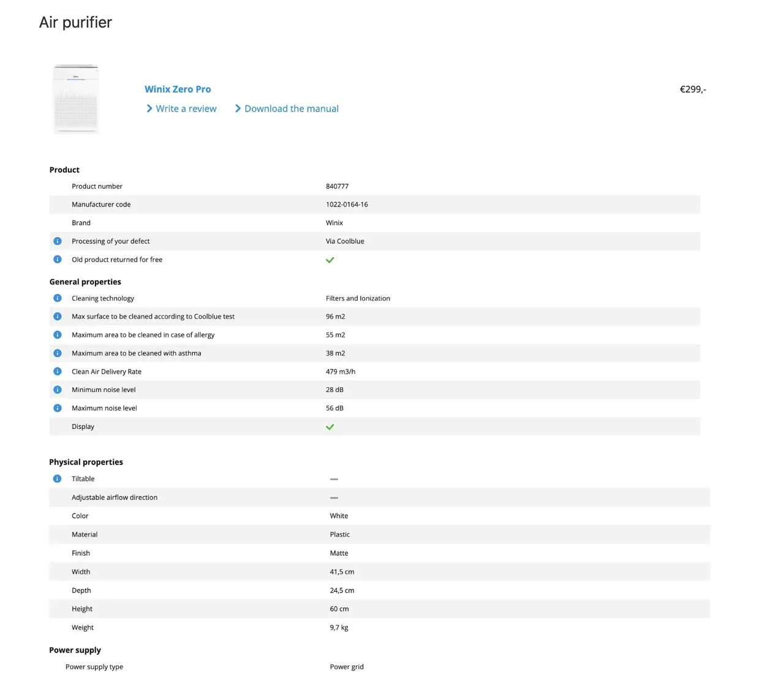Click green checkmark in Display row
The width and height of the screenshot is (784, 693).
[330, 427]
